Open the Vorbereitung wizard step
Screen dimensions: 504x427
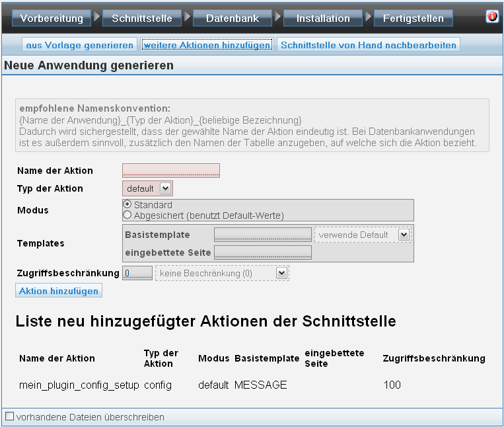coord(52,19)
